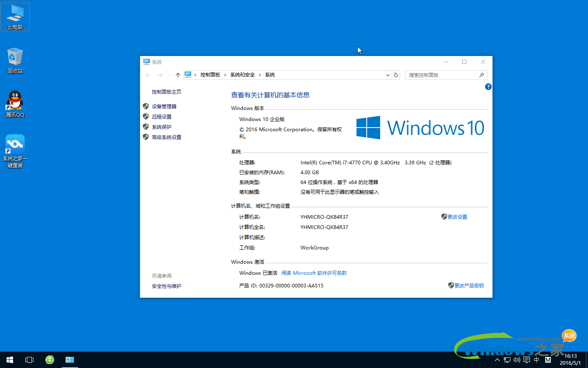The width and height of the screenshot is (588, 368).
Task: Click the volume speaker icon in the tray
Action: tap(517, 359)
